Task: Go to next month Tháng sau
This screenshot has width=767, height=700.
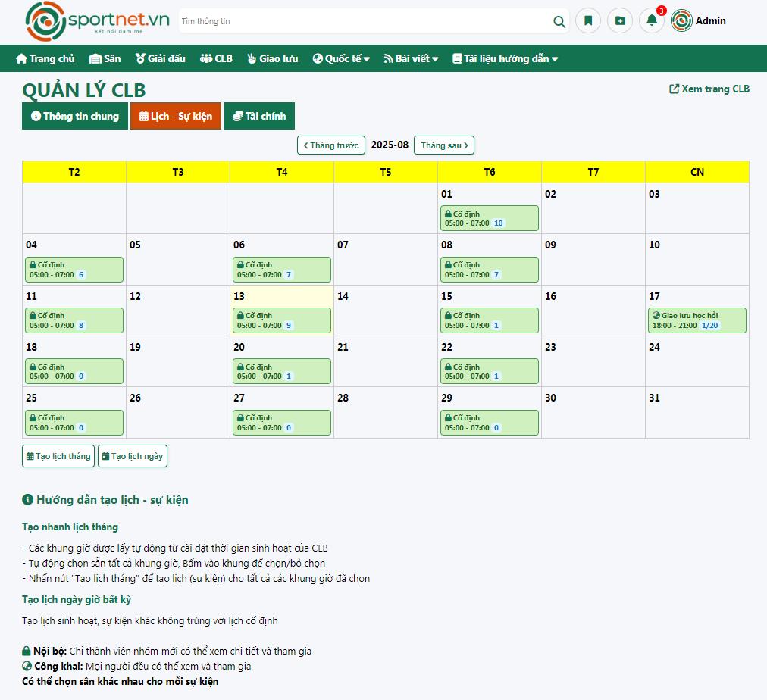Action: point(444,145)
